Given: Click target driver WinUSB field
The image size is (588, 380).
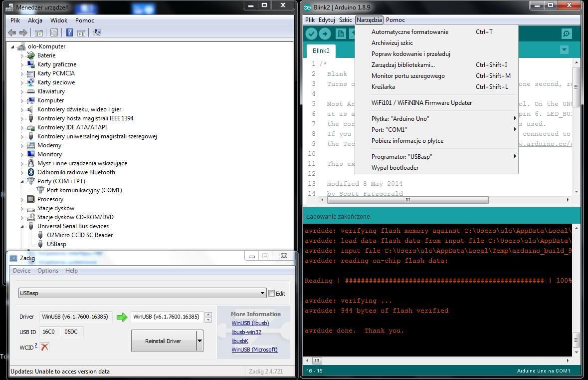Looking at the screenshot, I should (167, 317).
